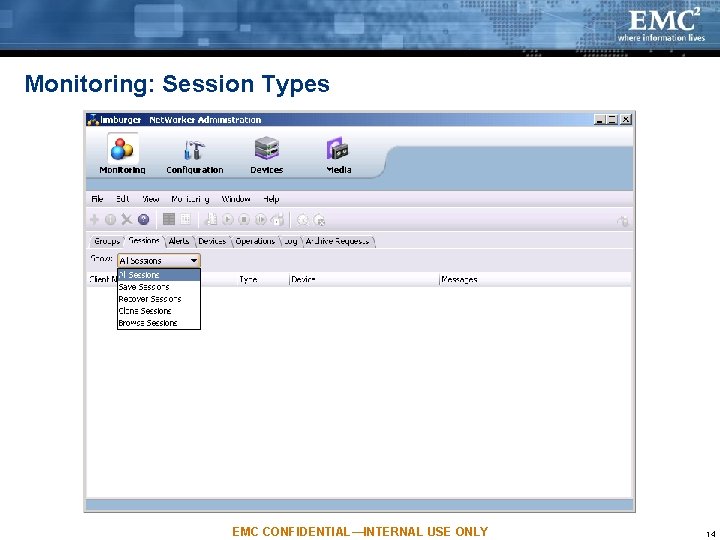Screen dimensions: 720x540
Task: Click the Client Name column header
Action: tap(103, 280)
